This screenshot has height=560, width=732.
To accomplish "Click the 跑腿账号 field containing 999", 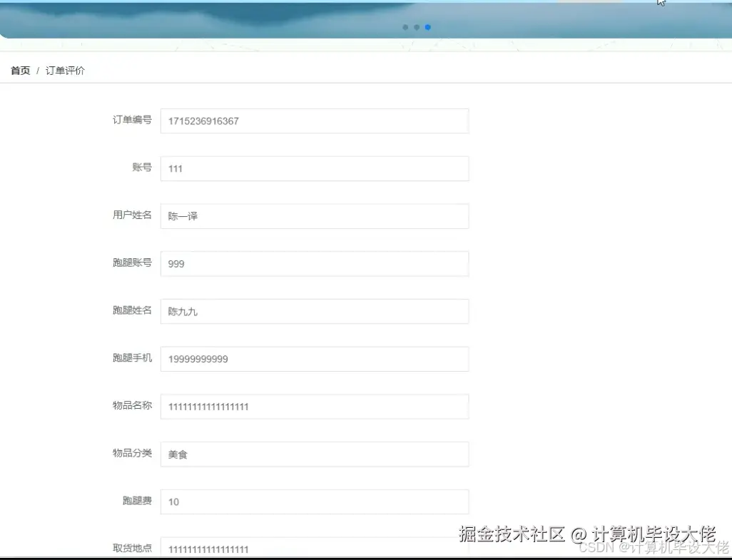I will coord(314,263).
